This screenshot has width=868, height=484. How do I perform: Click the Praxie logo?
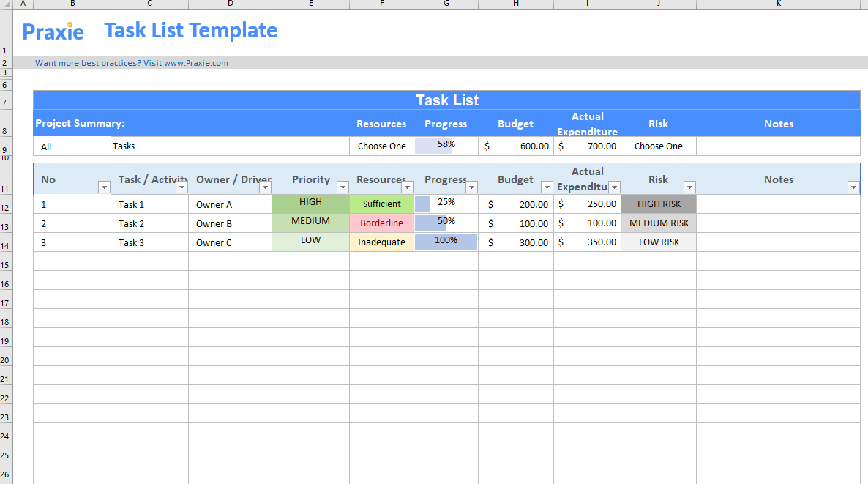coord(53,31)
